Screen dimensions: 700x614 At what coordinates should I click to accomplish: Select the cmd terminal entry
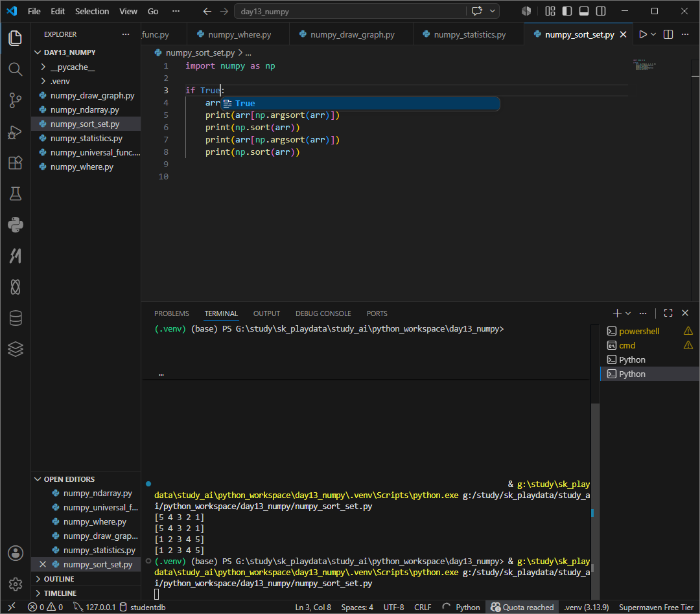tap(649, 345)
